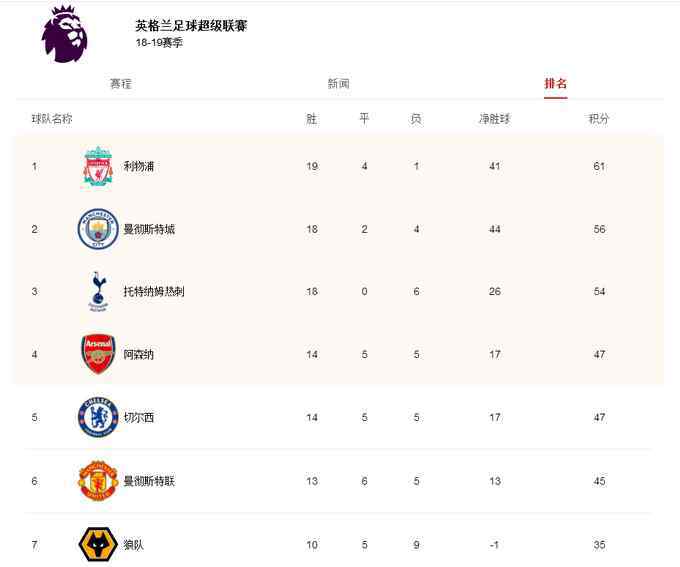
Task: Click the Premier League lion logo
Action: [x=65, y=34]
